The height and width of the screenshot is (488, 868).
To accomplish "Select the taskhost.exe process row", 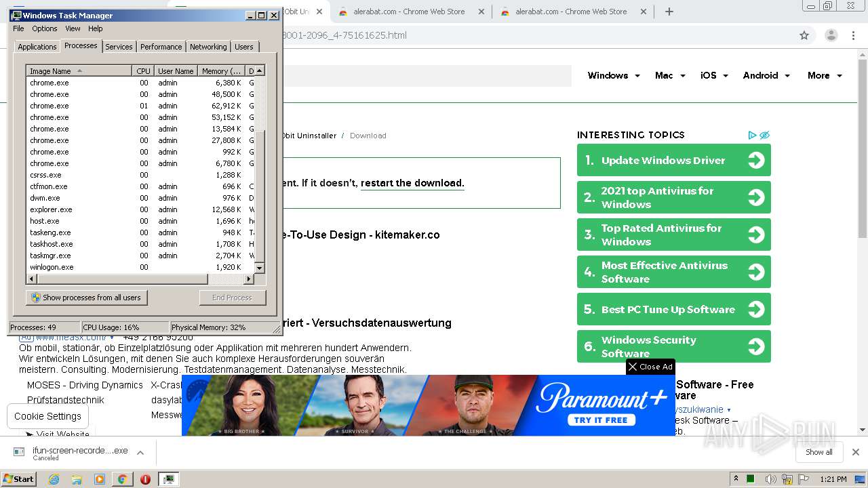I will point(140,244).
